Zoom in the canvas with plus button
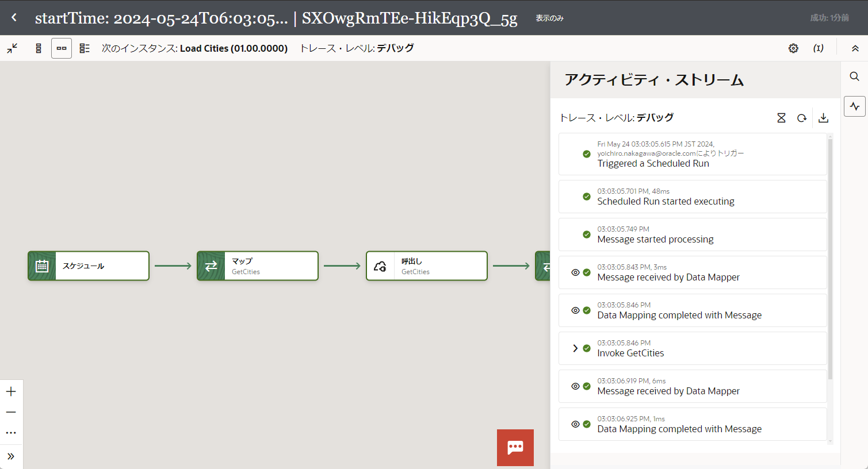Screen dimensions: 868x469 tap(11, 391)
